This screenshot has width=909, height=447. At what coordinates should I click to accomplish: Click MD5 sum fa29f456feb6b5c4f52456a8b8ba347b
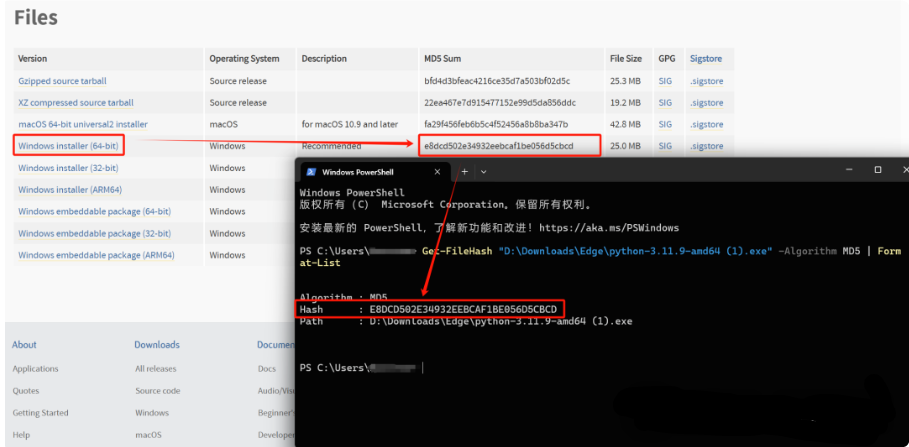coord(496,125)
